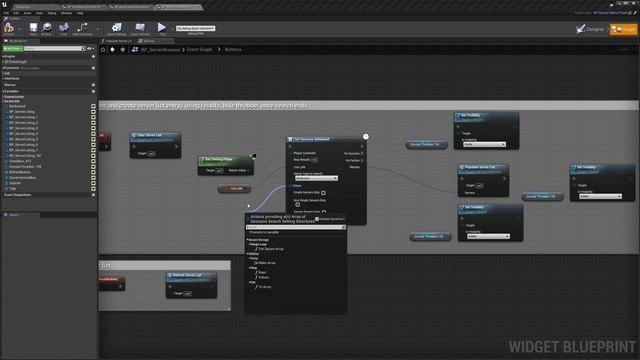Toggle visibility eye for BP_ServerListing variable
640x360 pixels.
(93, 111)
